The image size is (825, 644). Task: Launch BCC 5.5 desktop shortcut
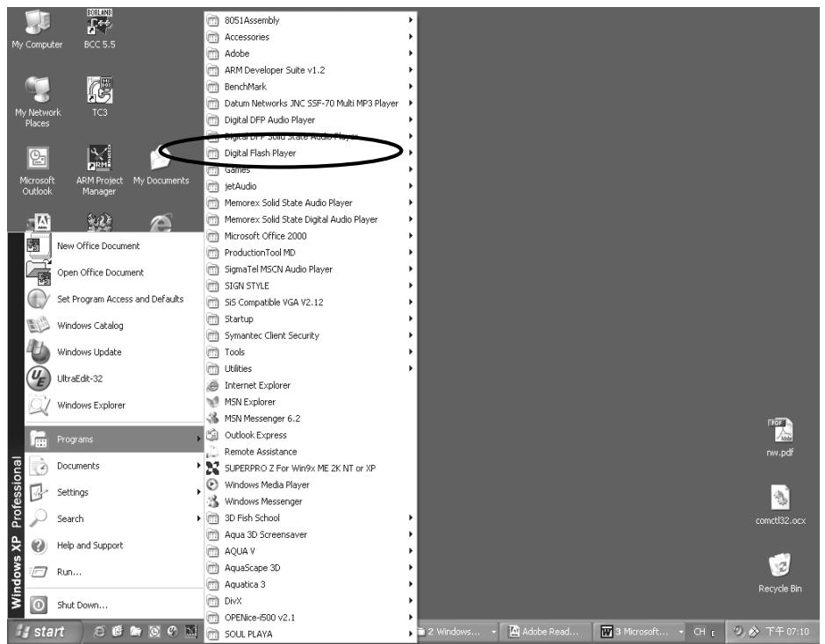pyautogui.click(x=99, y=30)
